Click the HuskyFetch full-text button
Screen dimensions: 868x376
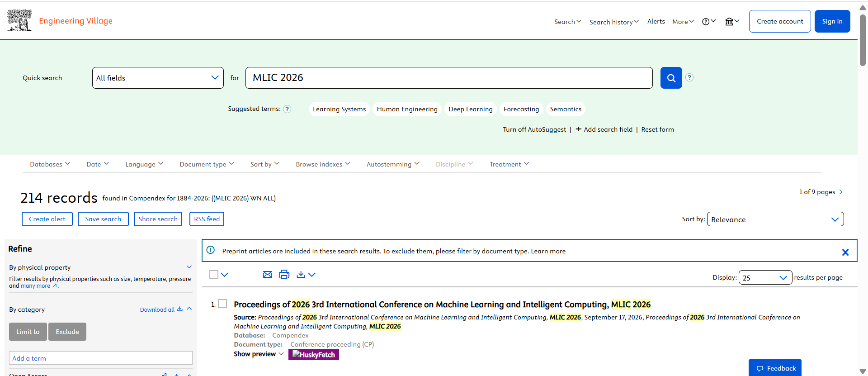[x=314, y=355]
